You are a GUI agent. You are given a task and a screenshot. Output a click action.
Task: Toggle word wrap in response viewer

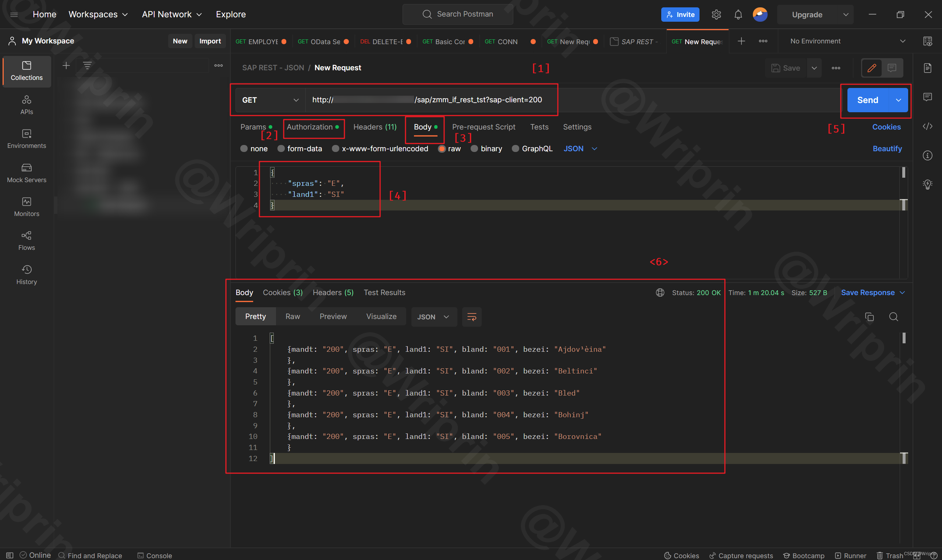pos(472,317)
